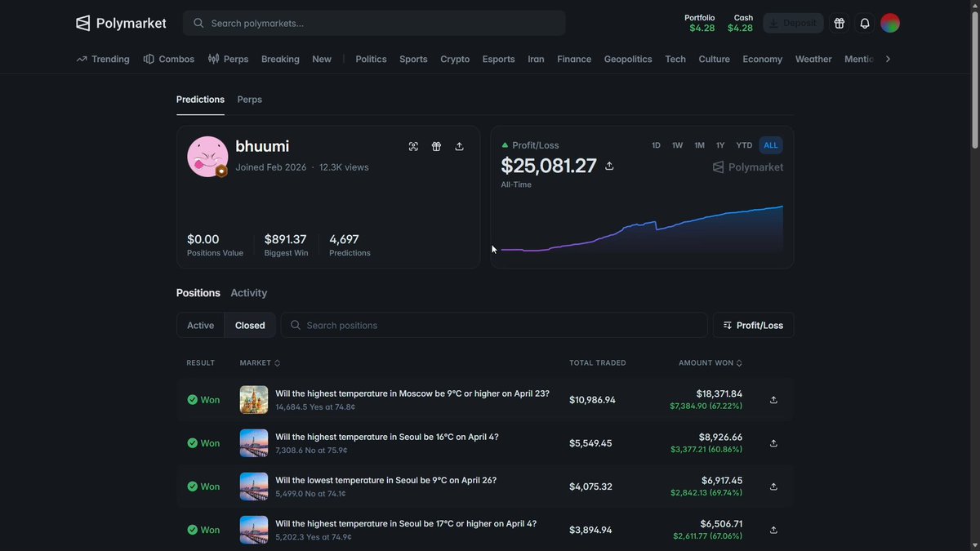980x551 pixels.
Task: Open the Portfolio balance link
Action: coord(702,23)
